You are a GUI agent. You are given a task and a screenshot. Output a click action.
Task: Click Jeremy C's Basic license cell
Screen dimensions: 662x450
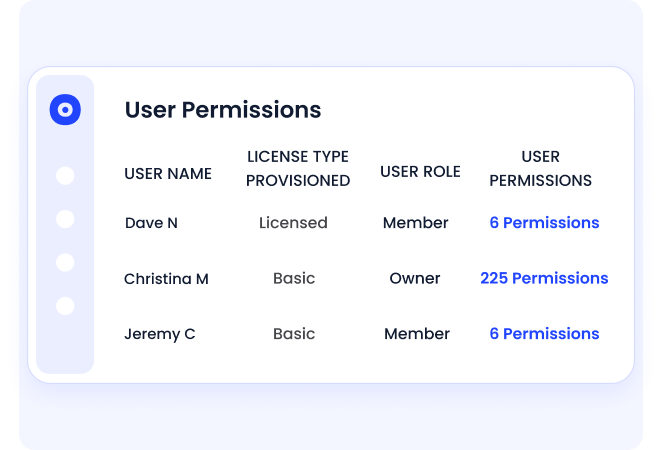coord(294,334)
